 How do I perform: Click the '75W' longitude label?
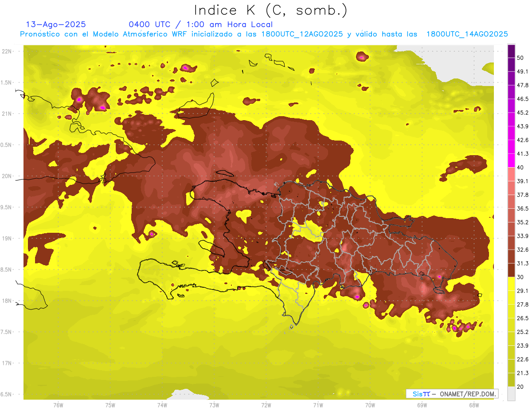pyautogui.click(x=110, y=404)
